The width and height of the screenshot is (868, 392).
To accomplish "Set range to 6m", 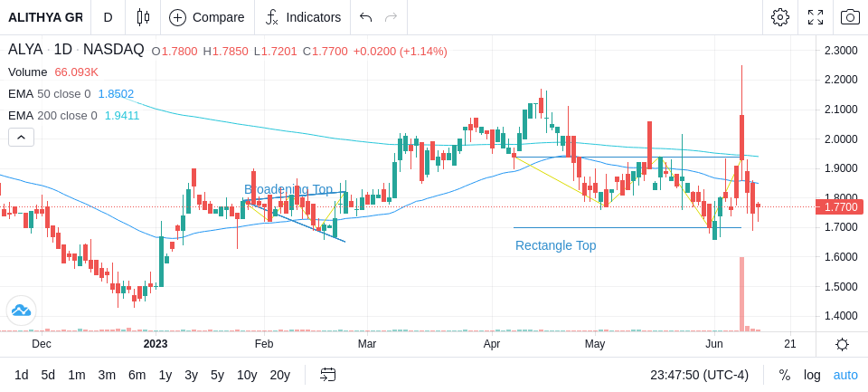I will (137, 376).
